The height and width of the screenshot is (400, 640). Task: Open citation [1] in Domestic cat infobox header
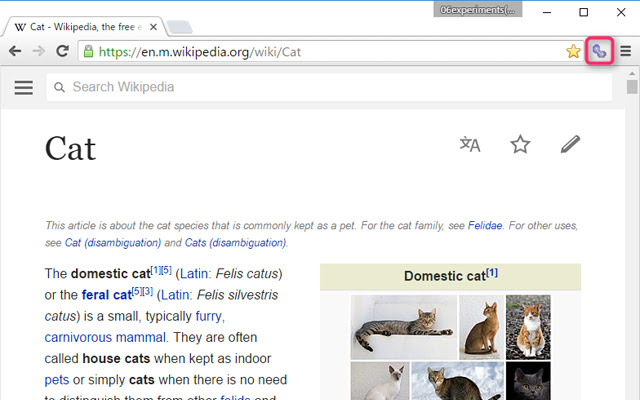pos(492,272)
